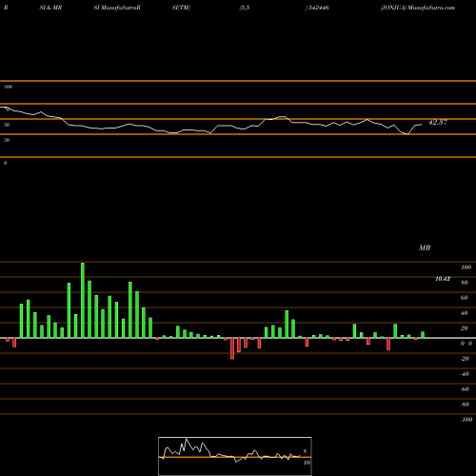Open the mini RSI thumbnail chart
Image resolution: width=476 pixels, height=476 pixels.
tap(235, 456)
